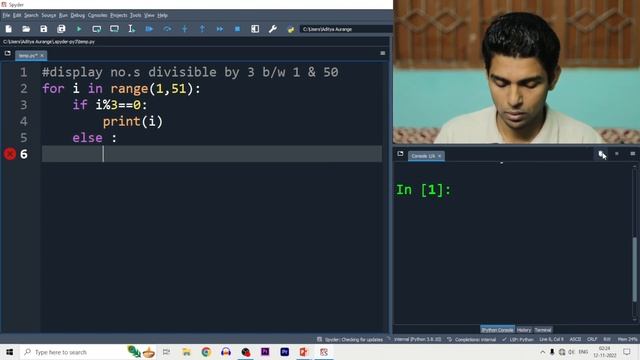Step into function debug icon
The width and height of the screenshot is (640, 360).
(184, 29)
